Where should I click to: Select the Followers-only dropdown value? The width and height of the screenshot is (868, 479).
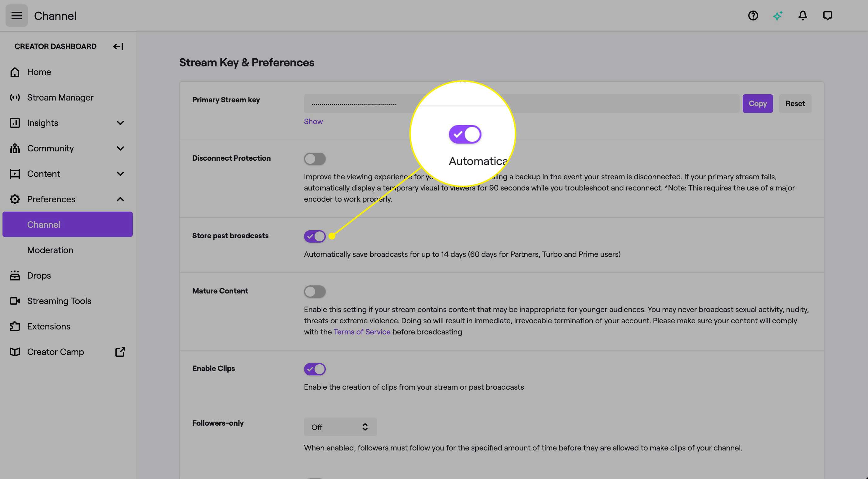click(x=339, y=426)
